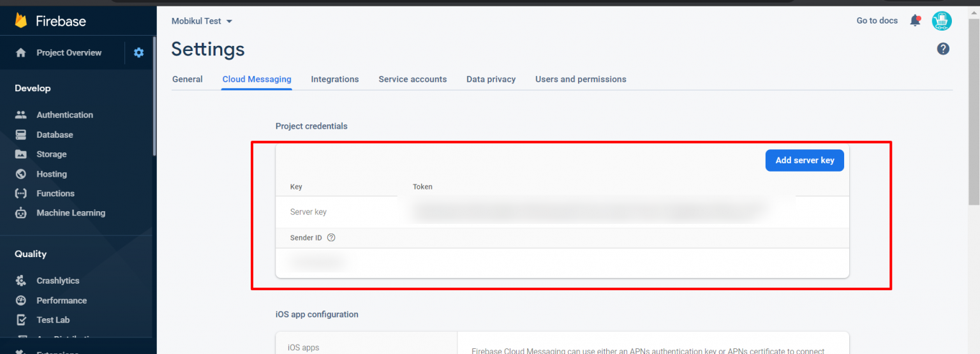980x354 pixels.
Task: Click the Machine Learning robot icon
Action: (21, 213)
